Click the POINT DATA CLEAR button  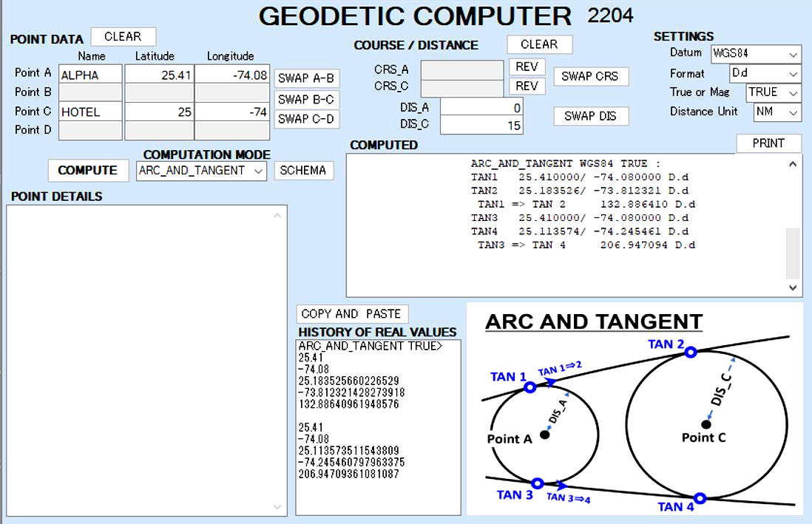click(x=123, y=37)
